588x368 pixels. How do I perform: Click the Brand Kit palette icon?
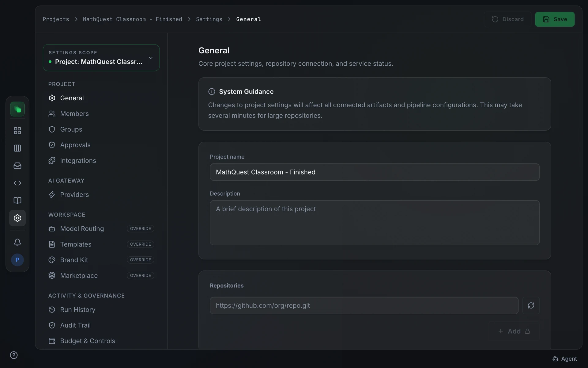(52, 260)
